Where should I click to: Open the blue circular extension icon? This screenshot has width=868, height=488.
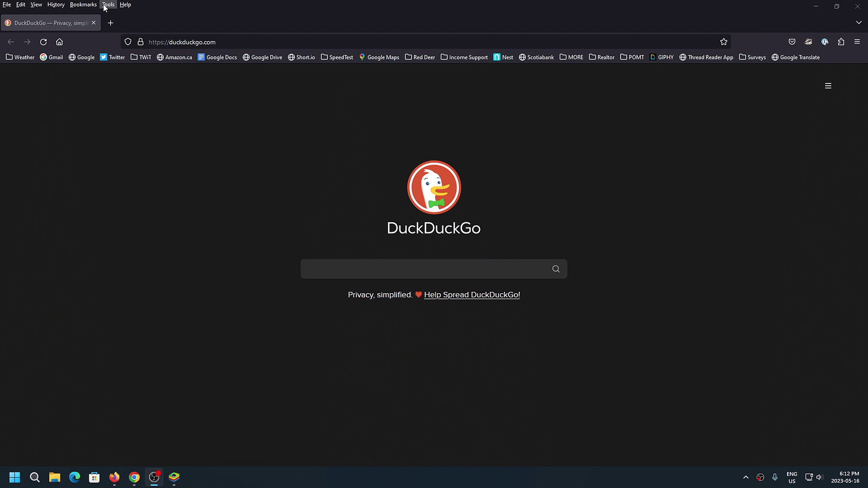tap(824, 42)
